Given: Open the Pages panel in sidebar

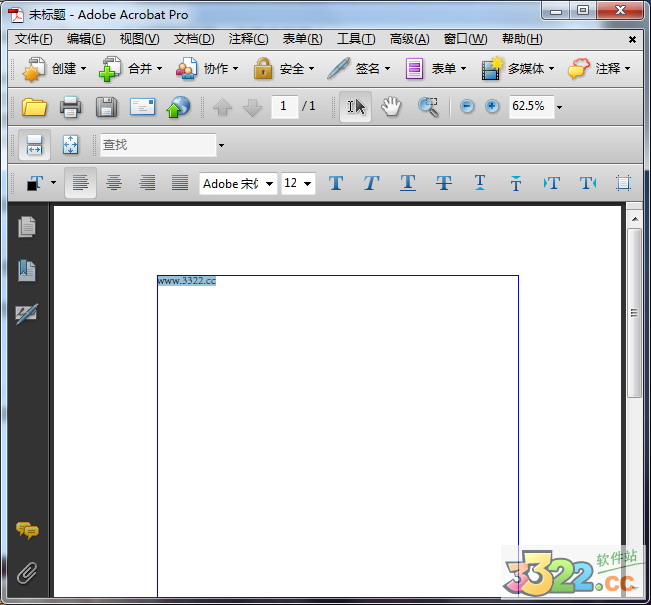Looking at the screenshot, I should pos(27,227).
